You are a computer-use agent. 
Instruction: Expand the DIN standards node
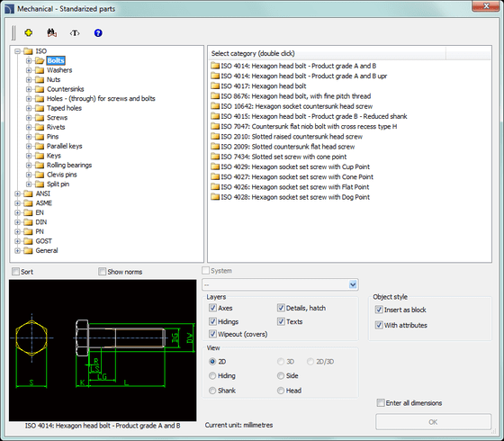[x=17, y=222]
